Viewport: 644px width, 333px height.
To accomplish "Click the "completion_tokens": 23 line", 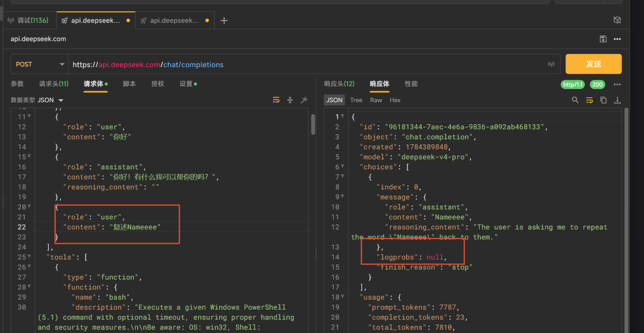I will pyautogui.click(x=418, y=317).
